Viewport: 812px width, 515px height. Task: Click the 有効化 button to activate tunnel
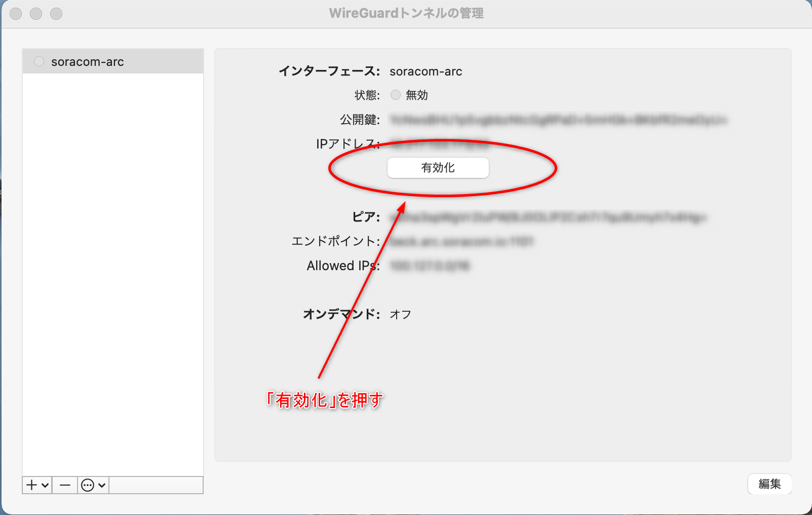pyautogui.click(x=438, y=168)
